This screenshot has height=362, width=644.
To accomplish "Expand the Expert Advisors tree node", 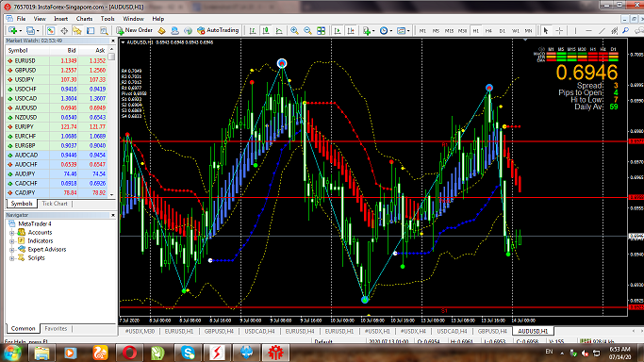I will tap(12, 250).
